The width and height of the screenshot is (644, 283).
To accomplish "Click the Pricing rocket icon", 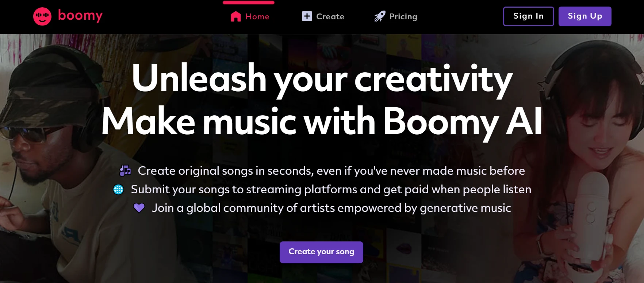I will [380, 16].
